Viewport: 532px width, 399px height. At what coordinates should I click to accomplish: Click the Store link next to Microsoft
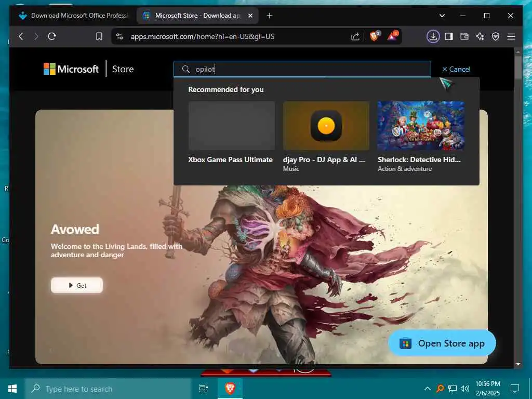coord(123,69)
